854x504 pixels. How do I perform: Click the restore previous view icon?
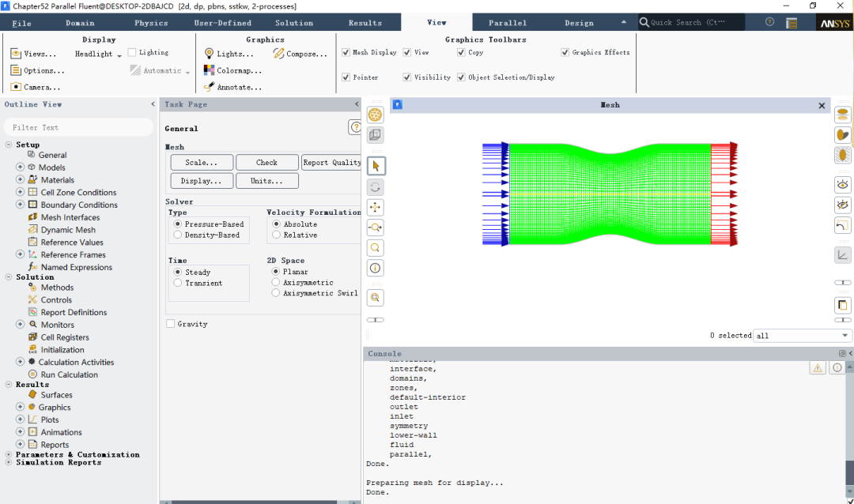click(x=843, y=225)
